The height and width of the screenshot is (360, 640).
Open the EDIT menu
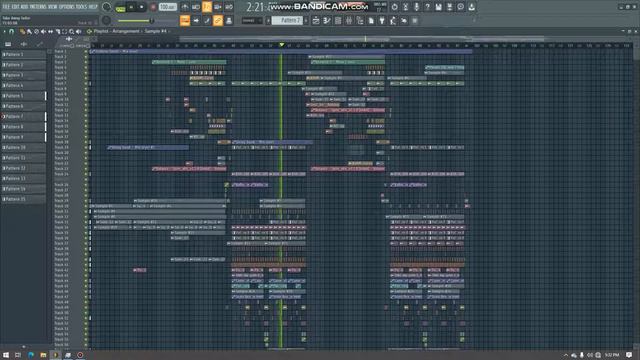click(15, 7)
